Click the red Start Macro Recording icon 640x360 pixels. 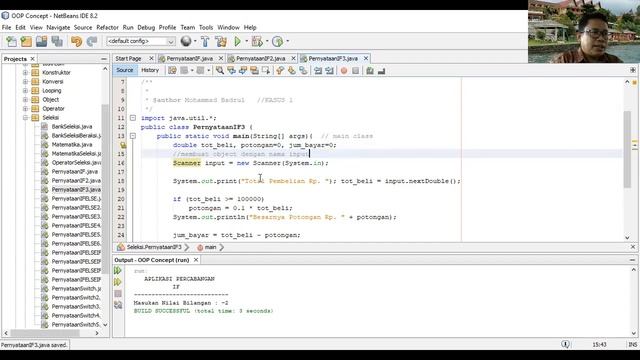[x=344, y=71]
